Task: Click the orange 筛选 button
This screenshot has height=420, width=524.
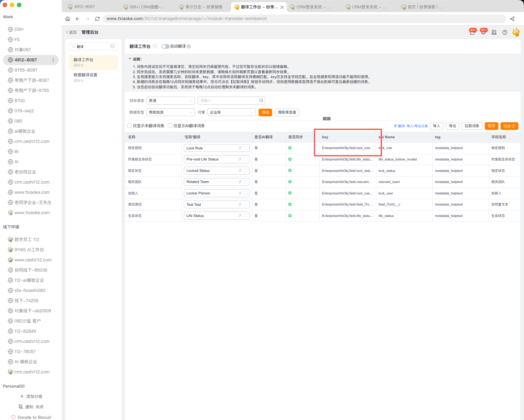Action: (265, 112)
